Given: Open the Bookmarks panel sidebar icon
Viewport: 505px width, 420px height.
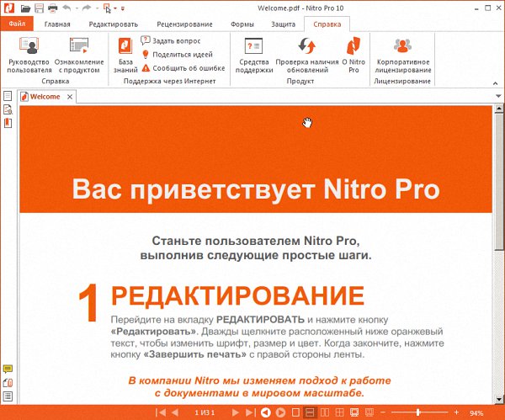Looking at the screenshot, I should pyautogui.click(x=8, y=123).
